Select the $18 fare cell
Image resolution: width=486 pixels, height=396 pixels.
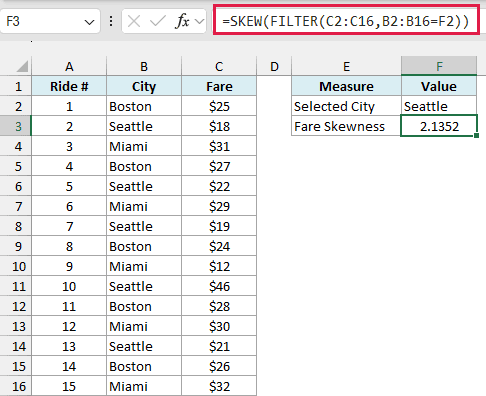[219, 126]
